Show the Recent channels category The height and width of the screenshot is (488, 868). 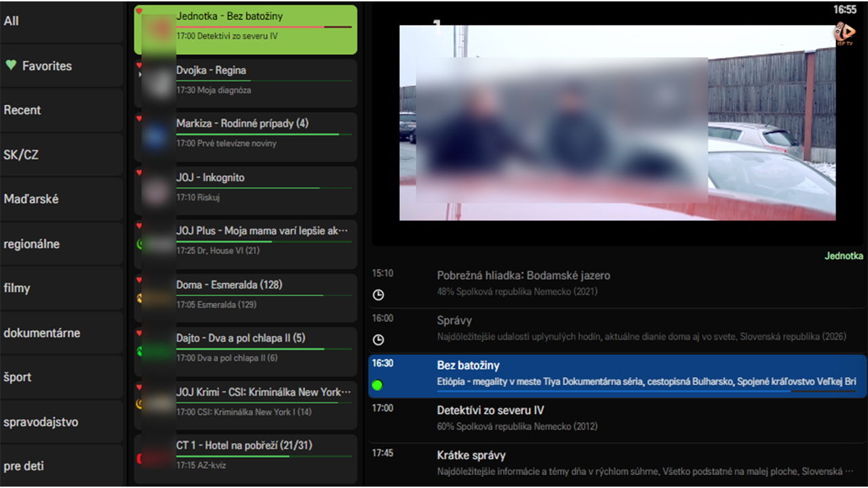pos(62,110)
